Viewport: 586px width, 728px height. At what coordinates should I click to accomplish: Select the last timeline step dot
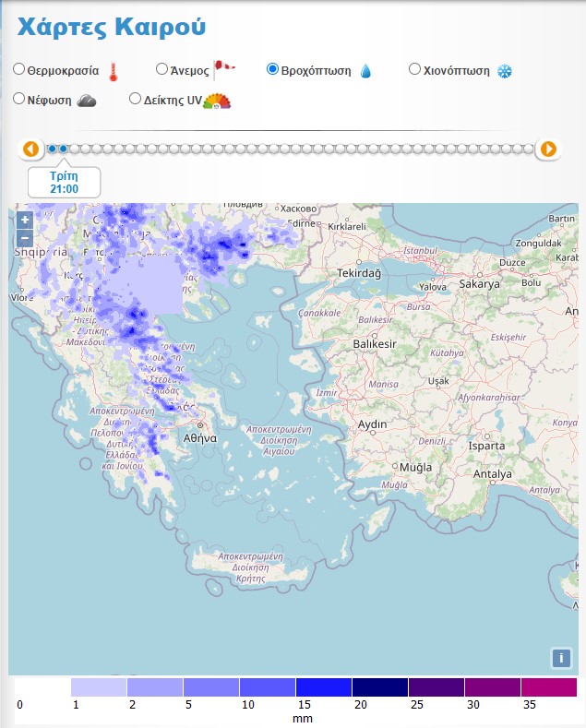[x=528, y=149]
